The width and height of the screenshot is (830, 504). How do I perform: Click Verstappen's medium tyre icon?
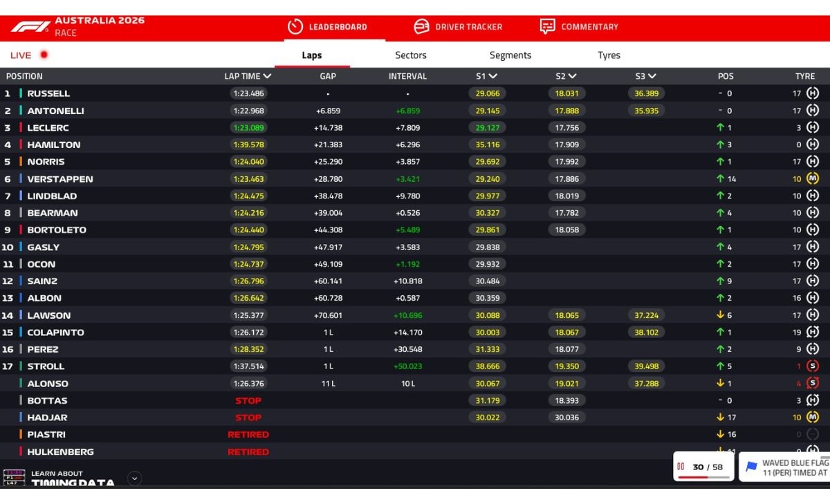pos(813,178)
